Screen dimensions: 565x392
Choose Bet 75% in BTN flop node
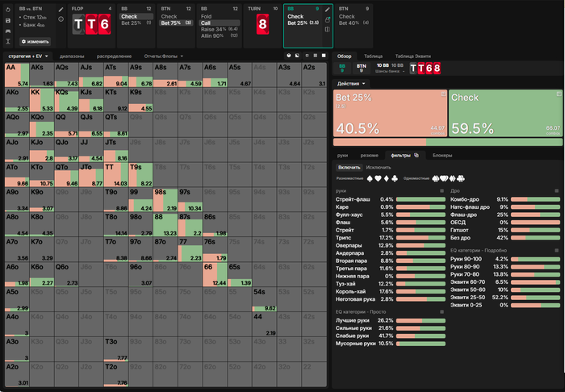pyautogui.click(x=176, y=23)
